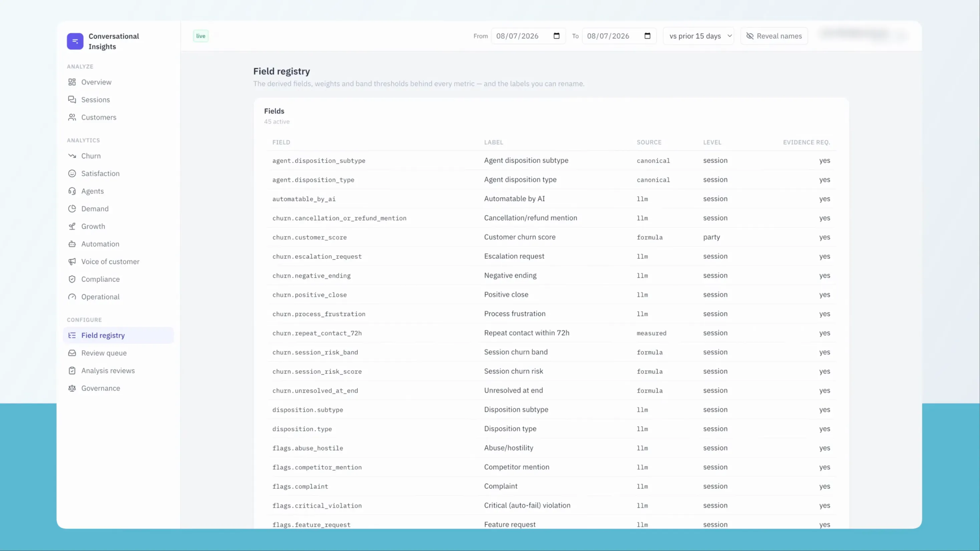Click the Churn trending-down icon
The image size is (980, 551).
(x=72, y=156)
